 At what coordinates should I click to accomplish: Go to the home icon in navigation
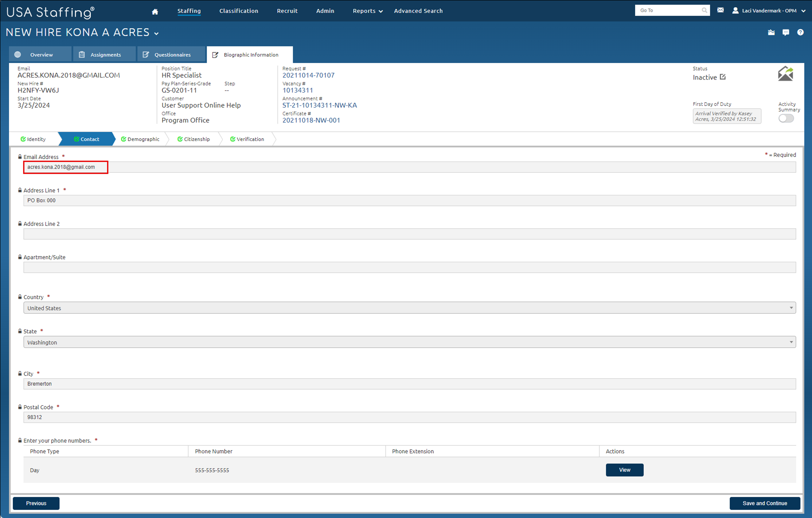155,11
